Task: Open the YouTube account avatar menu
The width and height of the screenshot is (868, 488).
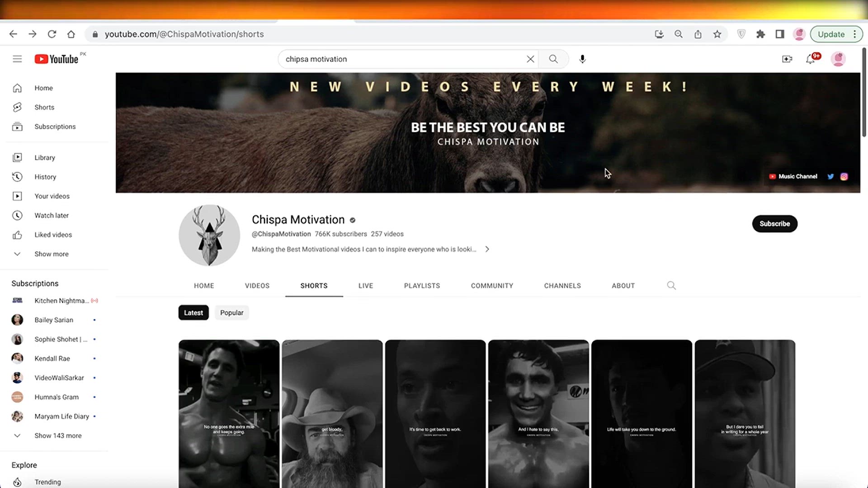Action: coord(838,59)
